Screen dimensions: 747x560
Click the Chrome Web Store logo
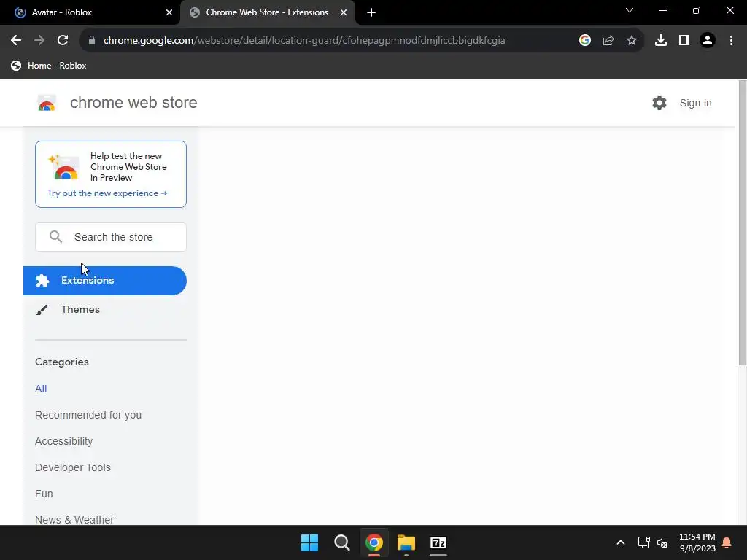point(47,103)
